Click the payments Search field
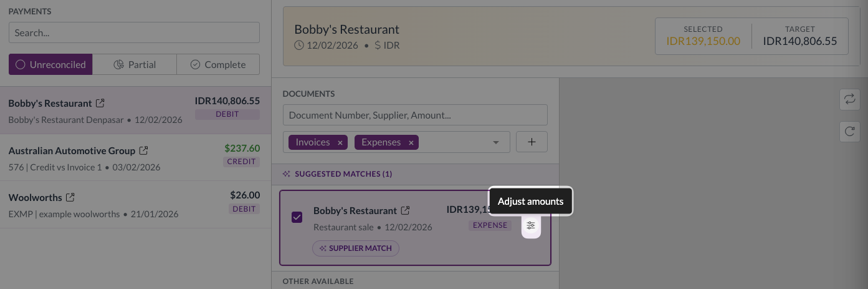The image size is (868, 289). click(x=134, y=32)
